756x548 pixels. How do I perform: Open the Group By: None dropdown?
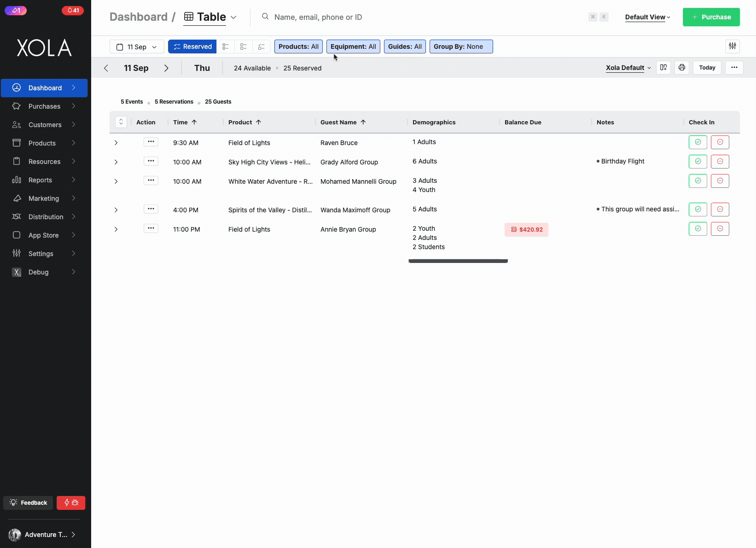pyautogui.click(x=461, y=46)
